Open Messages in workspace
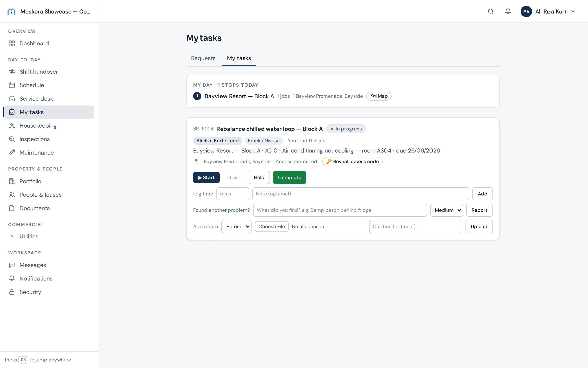The width and height of the screenshot is (588, 368). point(49,265)
